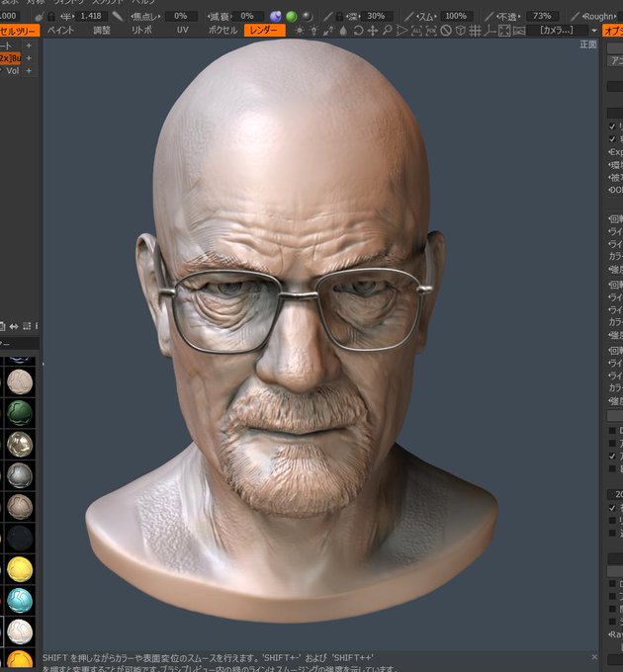
Task: Select the yellow material sphere
Action: (20, 569)
